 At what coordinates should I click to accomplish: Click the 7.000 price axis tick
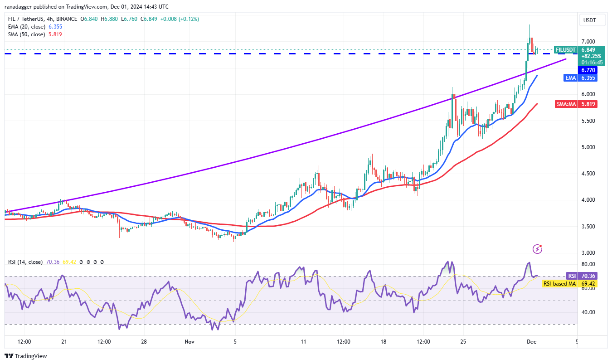588,41
